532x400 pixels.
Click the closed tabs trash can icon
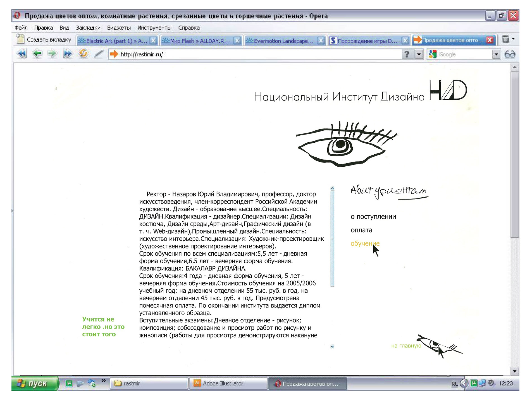click(x=505, y=39)
